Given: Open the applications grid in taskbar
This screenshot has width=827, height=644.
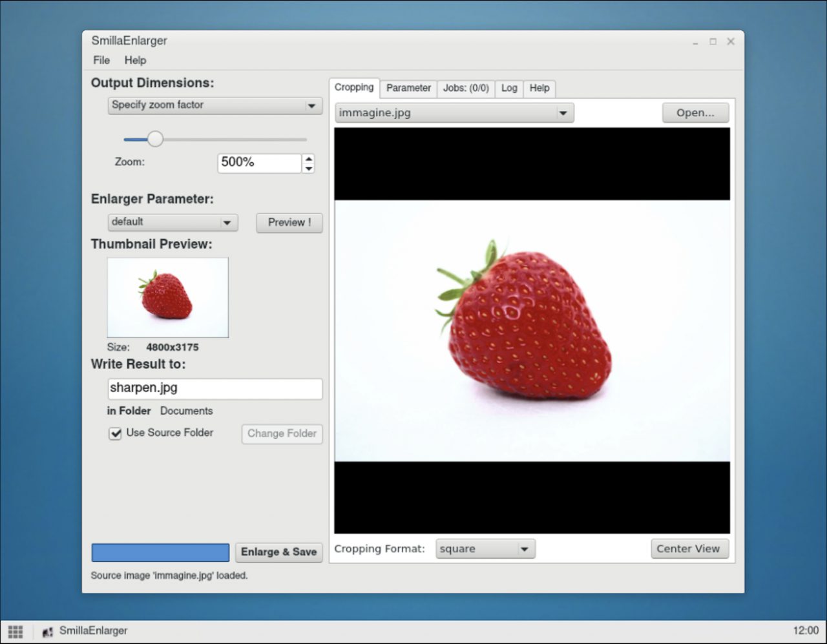Looking at the screenshot, I should click(x=16, y=631).
